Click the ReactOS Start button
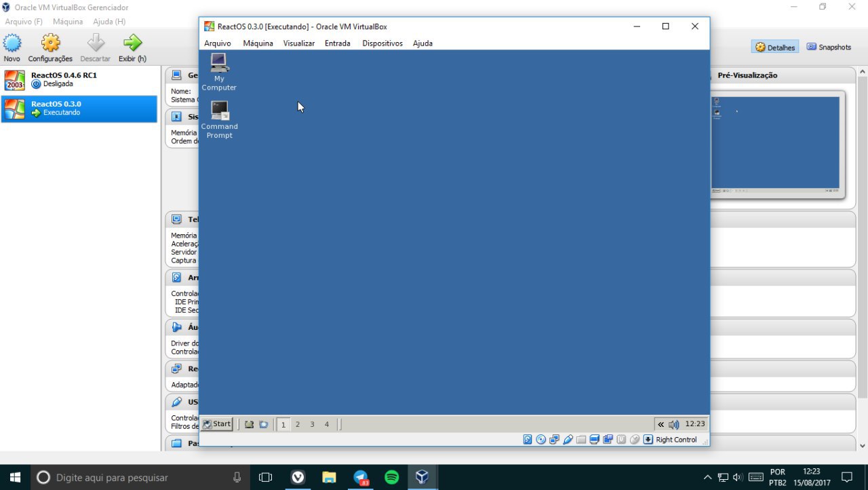The image size is (868, 490). click(217, 424)
